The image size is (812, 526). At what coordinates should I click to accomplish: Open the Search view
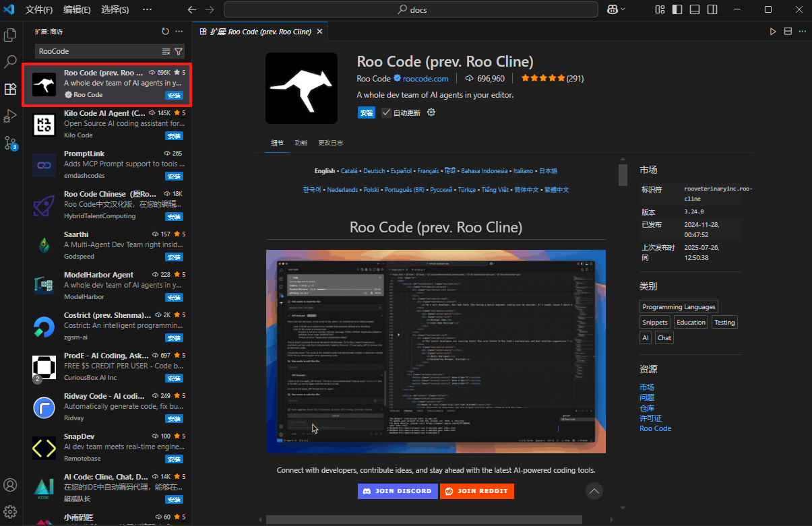point(10,62)
